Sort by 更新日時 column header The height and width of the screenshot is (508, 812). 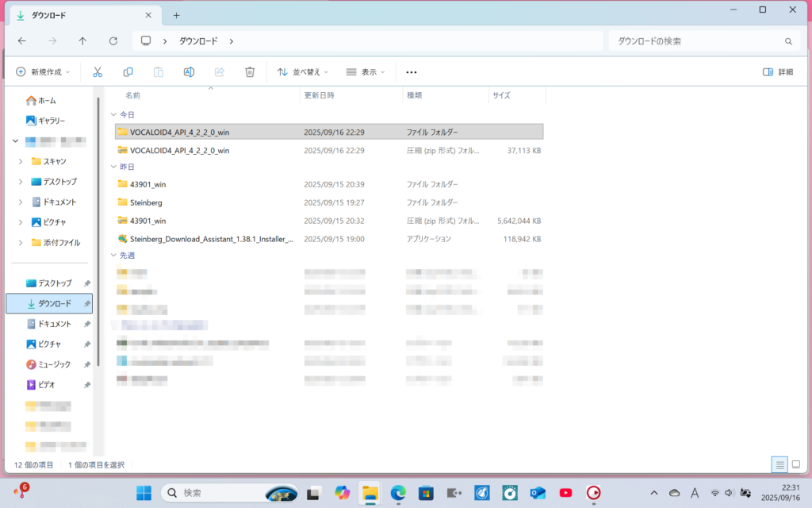click(x=320, y=95)
